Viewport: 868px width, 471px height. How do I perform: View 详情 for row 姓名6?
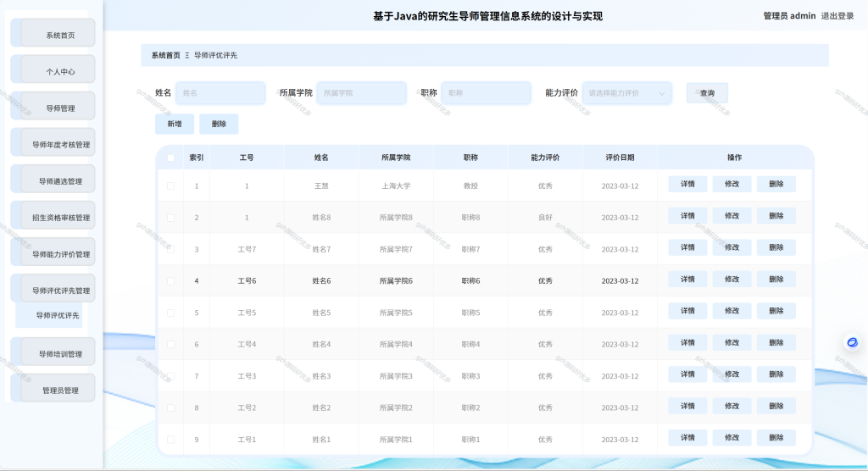pos(687,280)
